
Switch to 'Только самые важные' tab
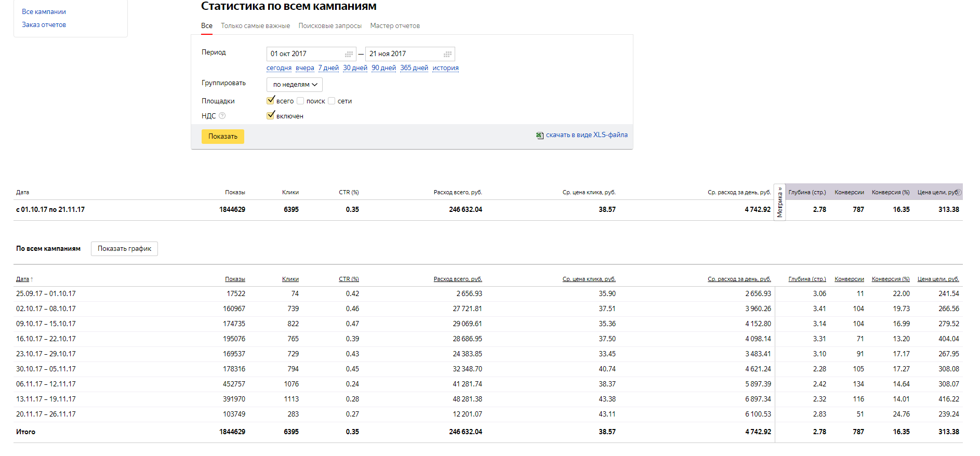[x=256, y=25]
